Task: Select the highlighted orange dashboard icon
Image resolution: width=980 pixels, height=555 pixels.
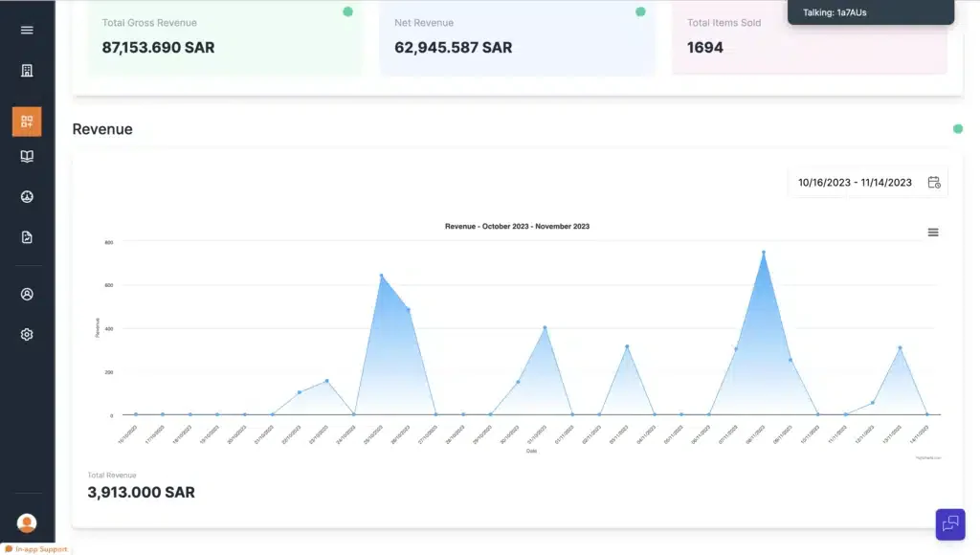Action: (27, 122)
